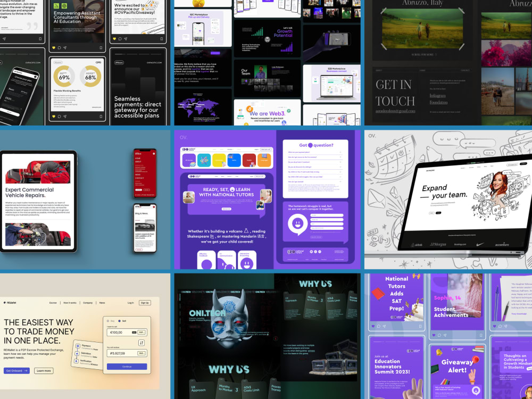Open the 'Our Team' slide

pos(268,78)
